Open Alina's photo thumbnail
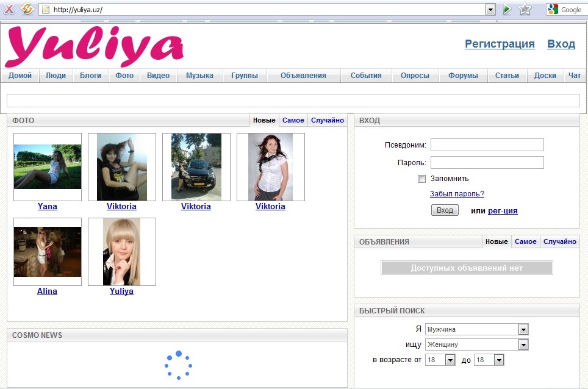 pos(47,252)
